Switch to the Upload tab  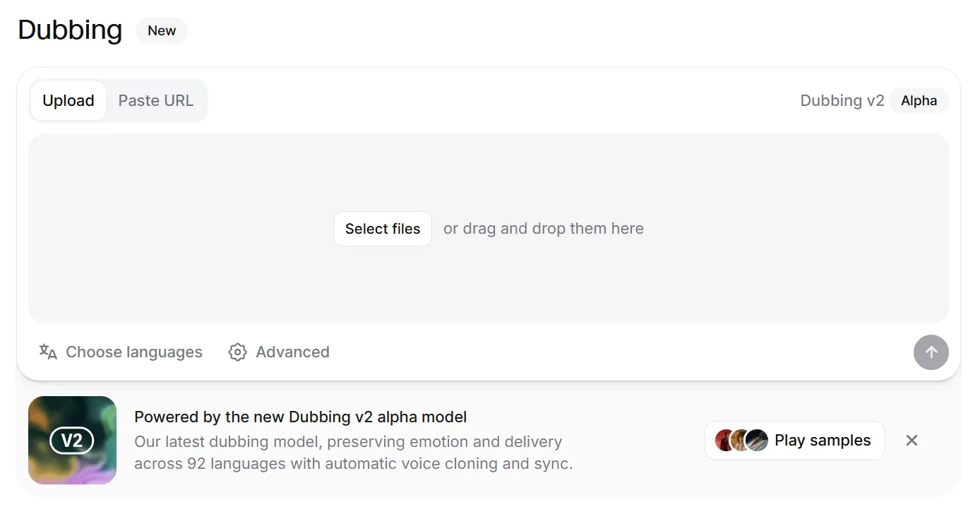point(68,100)
